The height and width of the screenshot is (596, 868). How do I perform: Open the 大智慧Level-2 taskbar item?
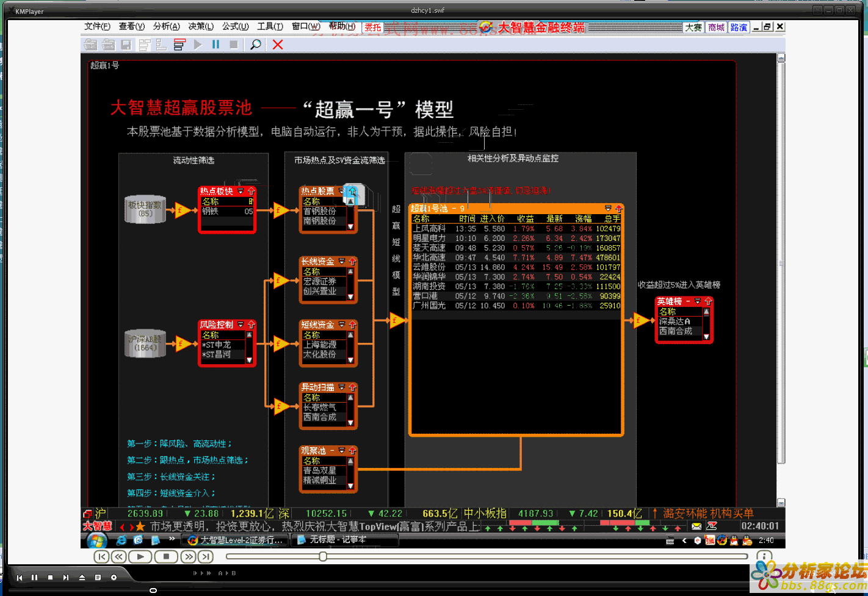(236, 540)
